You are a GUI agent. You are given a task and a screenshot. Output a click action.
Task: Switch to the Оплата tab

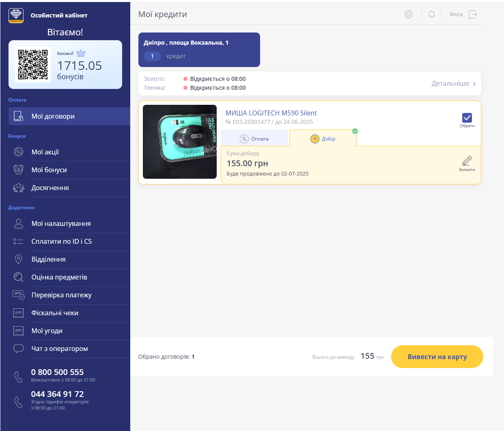pos(254,139)
